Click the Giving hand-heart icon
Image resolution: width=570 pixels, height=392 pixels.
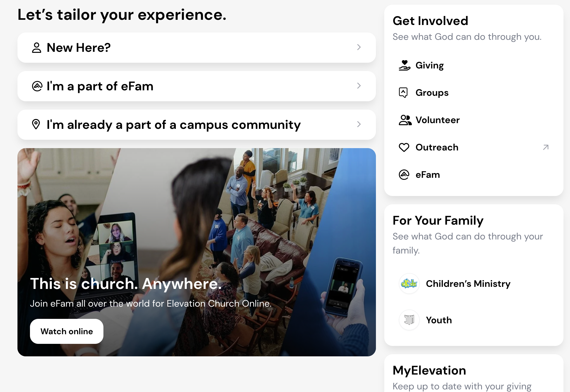click(404, 65)
